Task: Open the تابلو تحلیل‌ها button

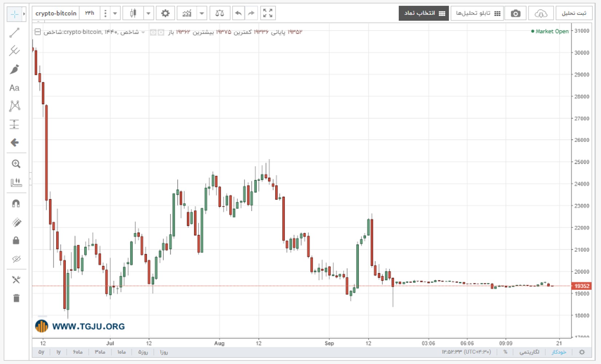Action: pos(477,13)
